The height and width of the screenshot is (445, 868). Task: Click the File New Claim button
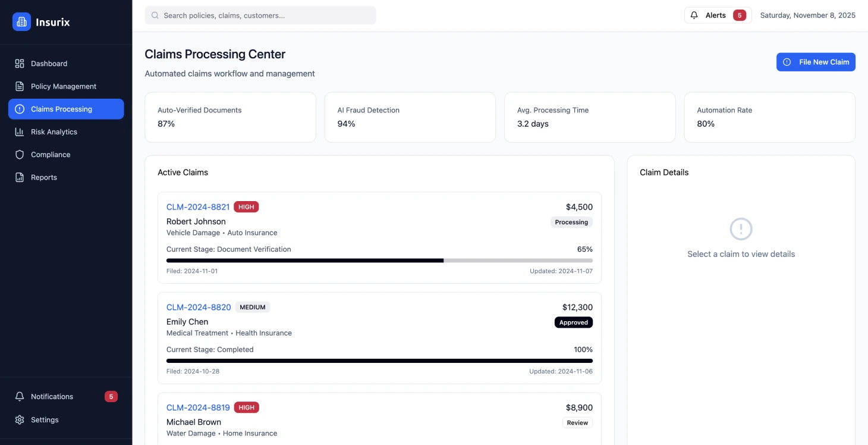(x=816, y=62)
